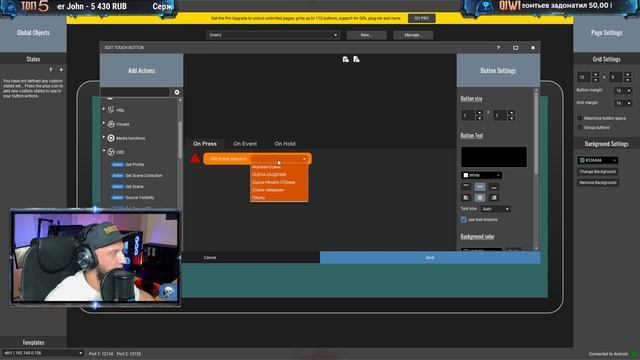640x360 pixels.
Task: Open the White text color dropdown
Action: point(482,175)
